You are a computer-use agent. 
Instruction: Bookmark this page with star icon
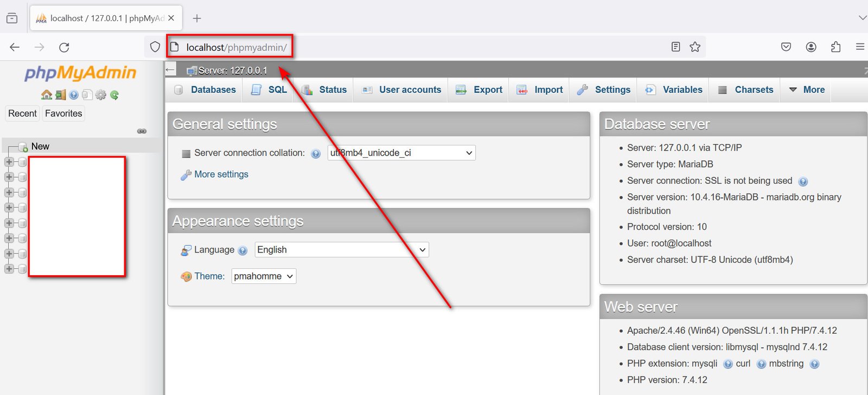pos(695,47)
